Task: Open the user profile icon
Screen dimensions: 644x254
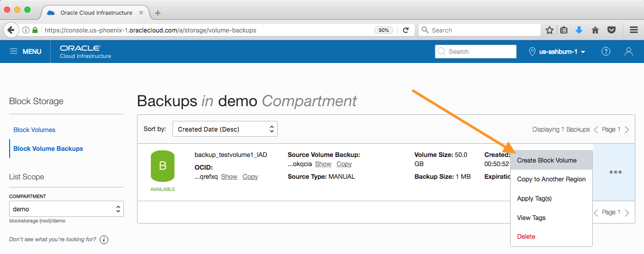Action: coord(629,51)
